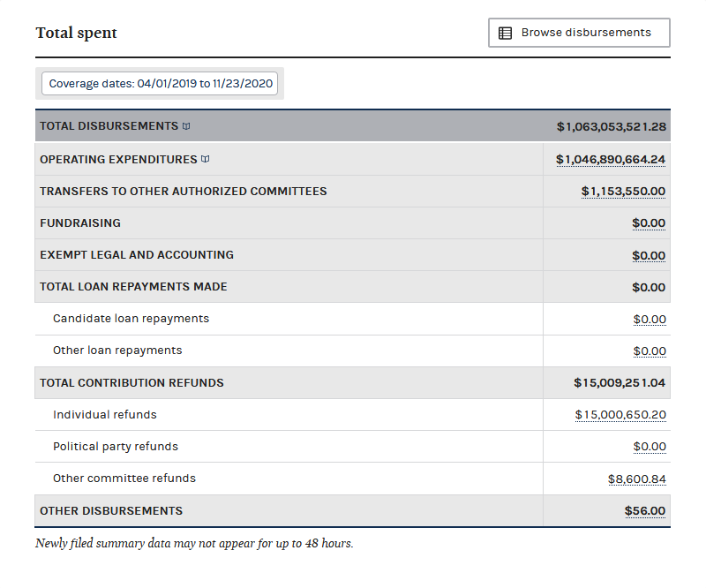The image size is (706, 588).
Task: Click the Total Loan Repayments Made $0.00 value
Action: click(x=649, y=287)
